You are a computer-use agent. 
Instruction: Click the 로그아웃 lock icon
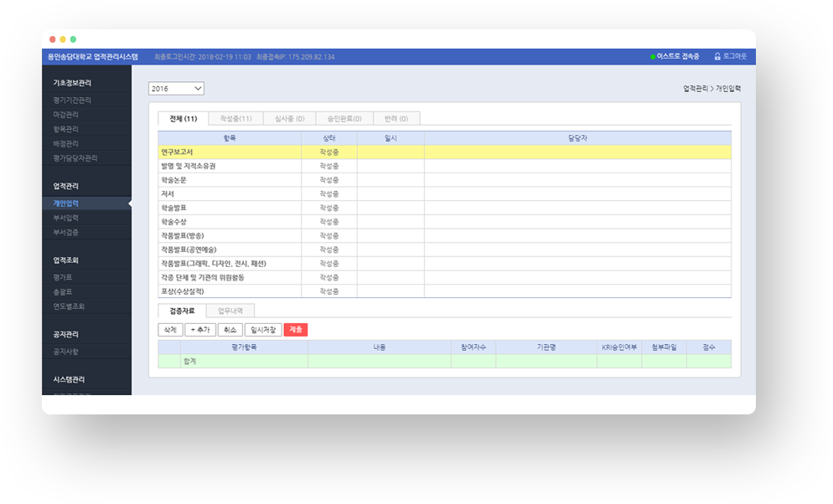click(x=717, y=56)
